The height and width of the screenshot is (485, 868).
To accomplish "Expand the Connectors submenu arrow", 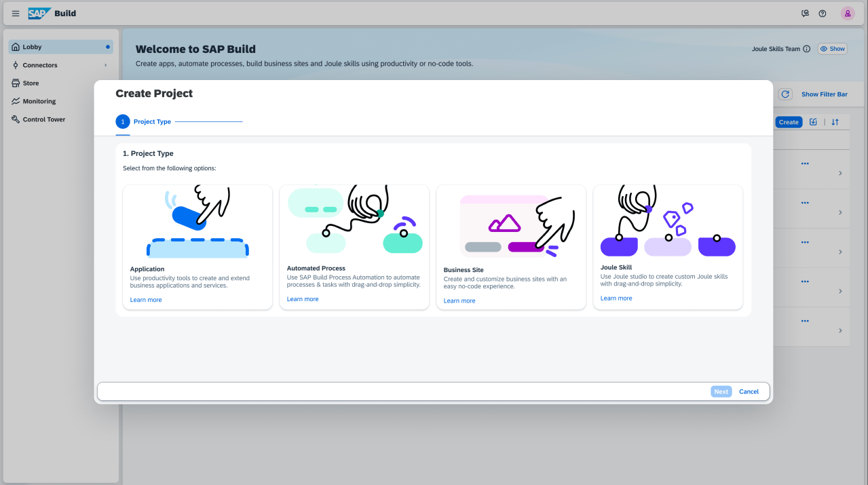I will click(x=105, y=65).
